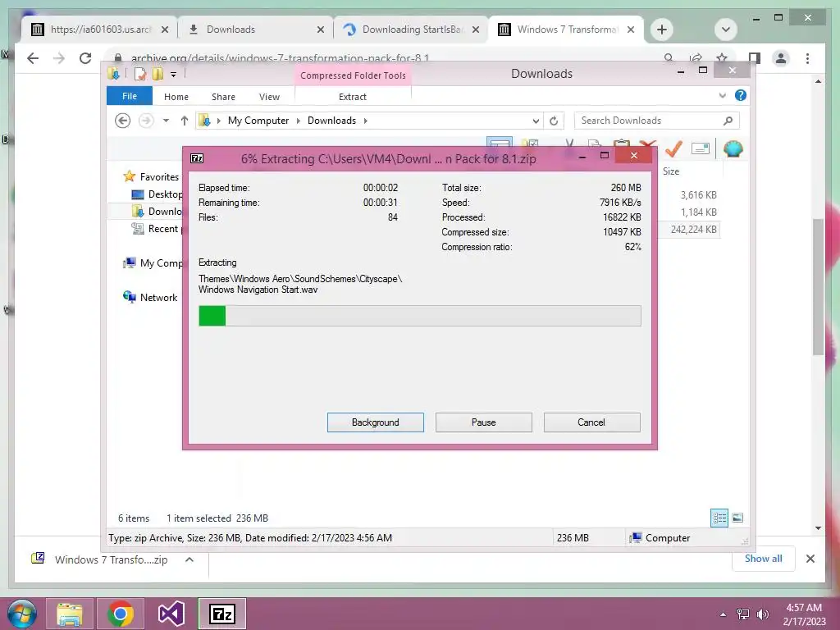Close the Windows 7 Transformation Chrome tab
The image size is (840, 630).
pyautogui.click(x=631, y=30)
